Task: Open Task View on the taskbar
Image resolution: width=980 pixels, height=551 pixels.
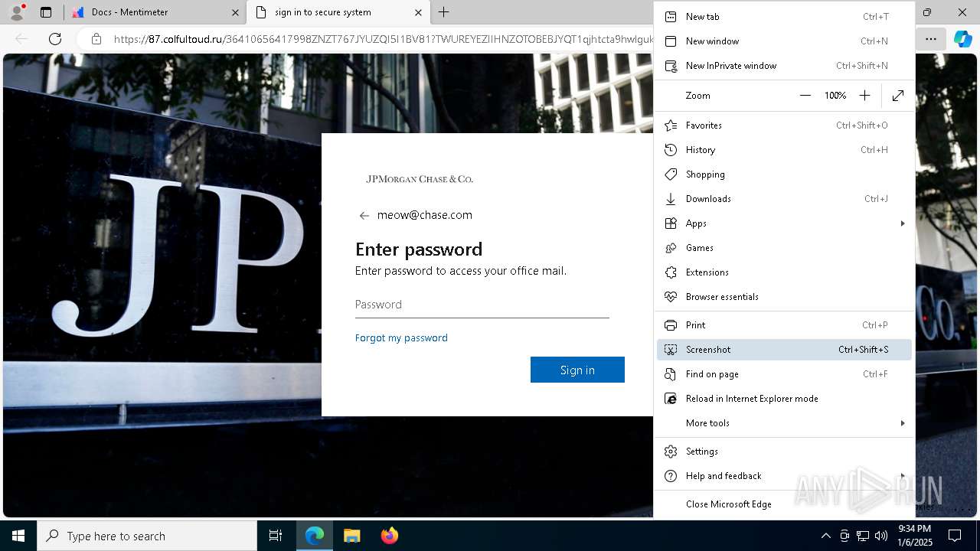Action: click(x=276, y=536)
